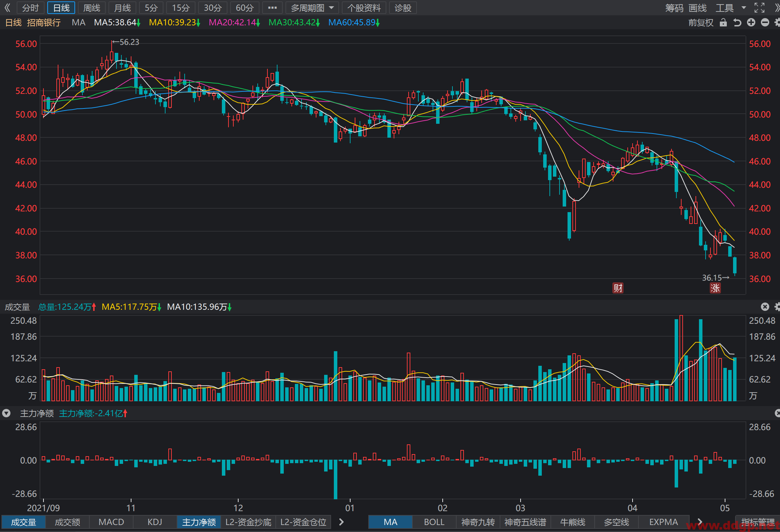This screenshot has width=780, height=532.
Task: Open the fullscreen expand icon at top right
Action: click(x=759, y=8)
